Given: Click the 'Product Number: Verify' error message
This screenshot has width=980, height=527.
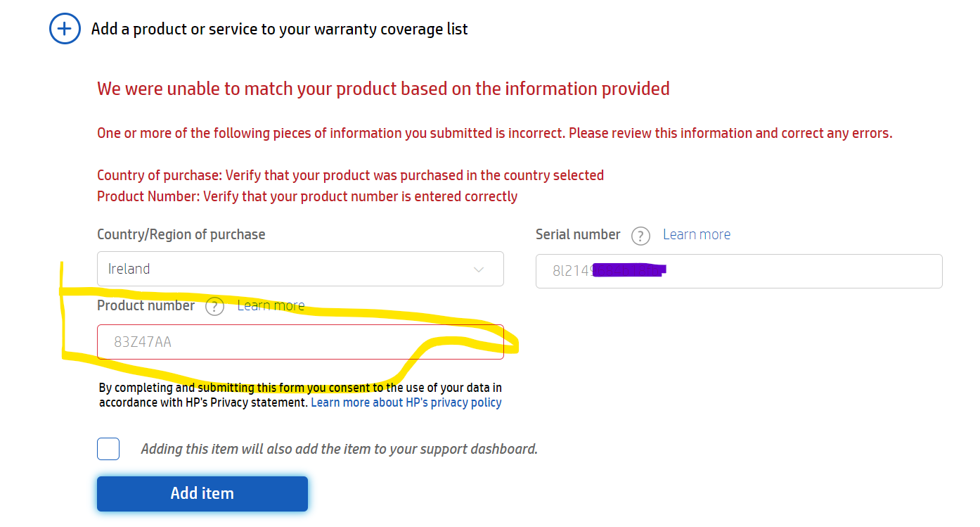Looking at the screenshot, I should tap(307, 196).
